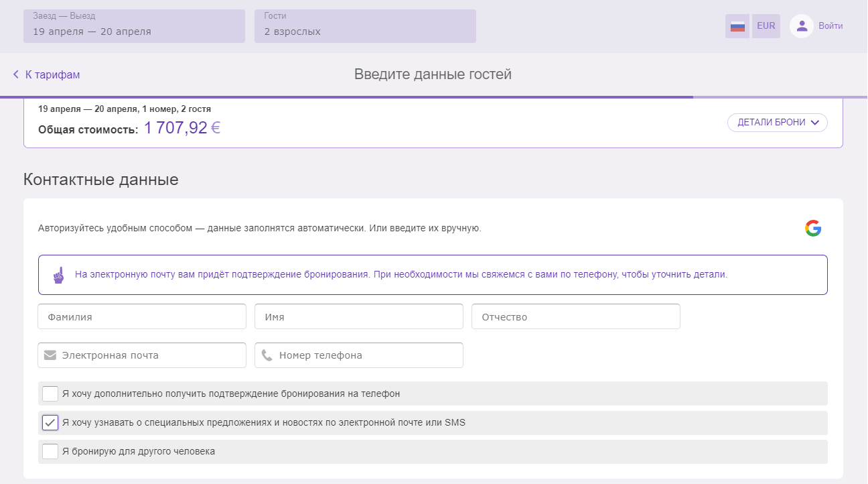This screenshot has height=484, width=868.
Task: Click the Войти login link
Action: [830, 26]
